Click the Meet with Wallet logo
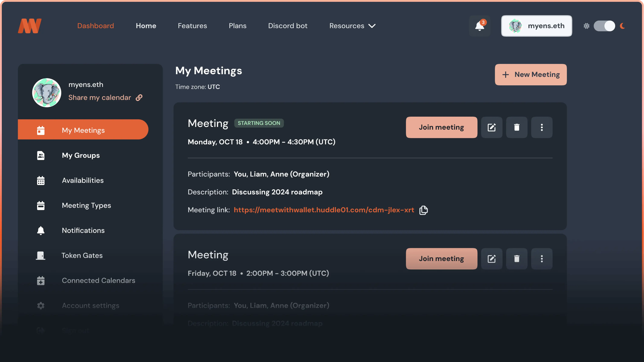 [x=30, y=26]
